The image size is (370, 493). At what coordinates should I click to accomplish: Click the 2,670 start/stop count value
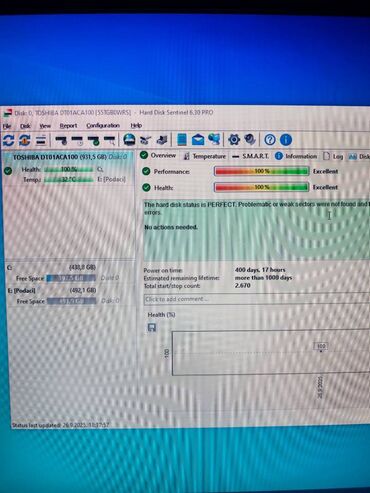[243, 285]
